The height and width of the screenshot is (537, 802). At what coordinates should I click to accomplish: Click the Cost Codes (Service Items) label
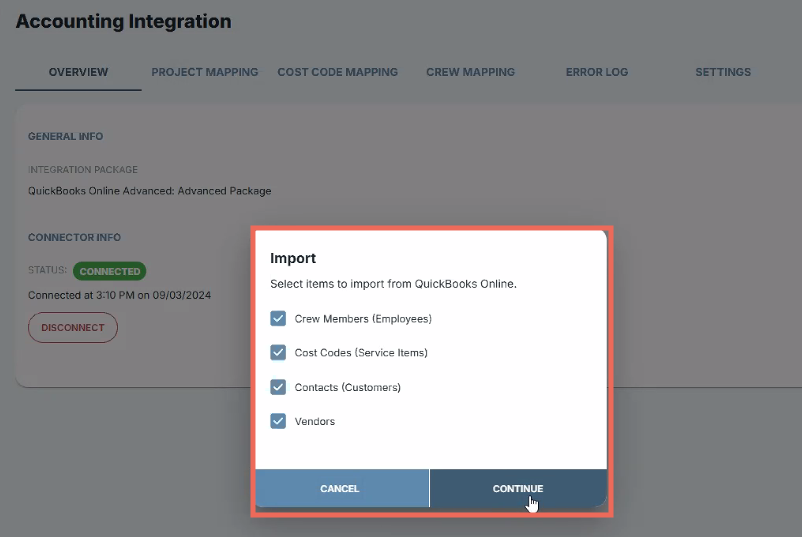click(361, 352)
